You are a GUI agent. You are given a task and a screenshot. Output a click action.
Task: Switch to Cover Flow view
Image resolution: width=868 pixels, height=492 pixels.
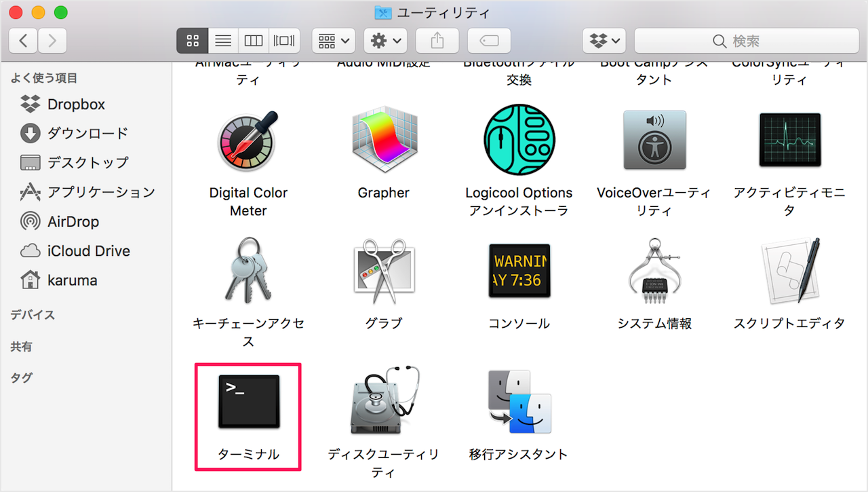coord(284,41)
